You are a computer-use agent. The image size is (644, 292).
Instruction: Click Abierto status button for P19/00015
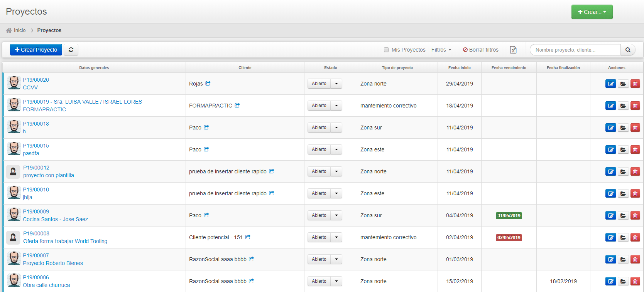pos(319,149)
